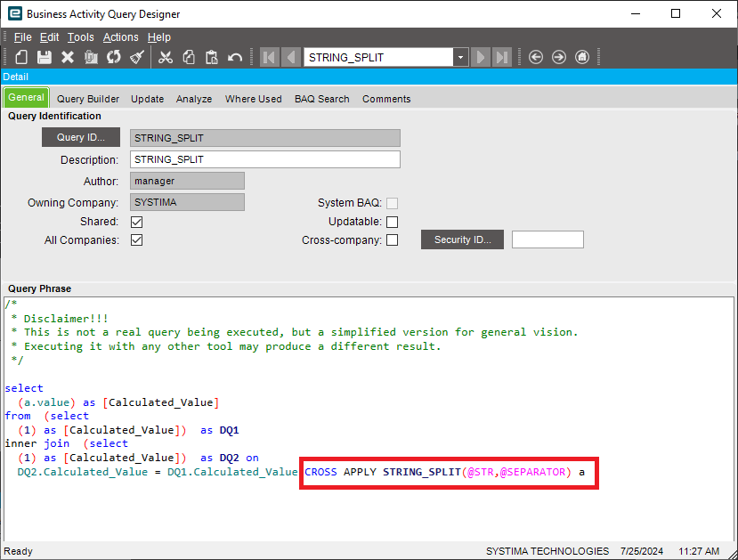This screenshot has width=738, height=560.
Task: Save the query with the floppy disk icon
Action: pos(45,57)
